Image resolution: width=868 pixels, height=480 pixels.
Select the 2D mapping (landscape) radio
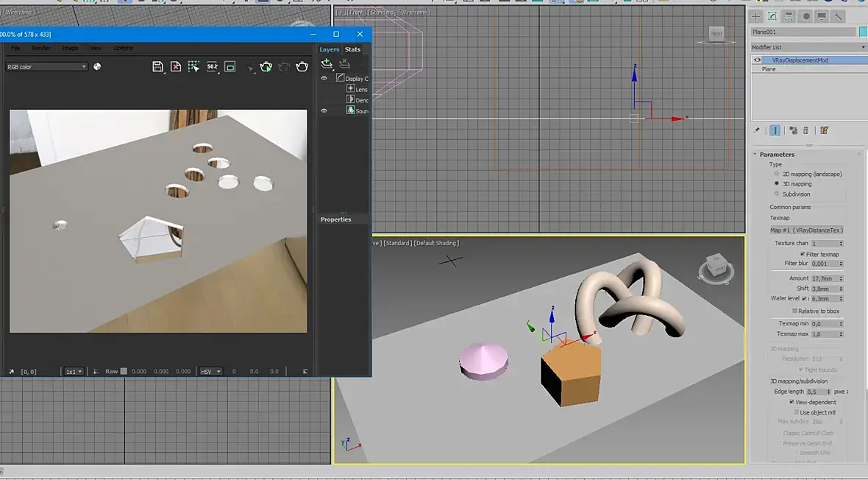point(777,174)
